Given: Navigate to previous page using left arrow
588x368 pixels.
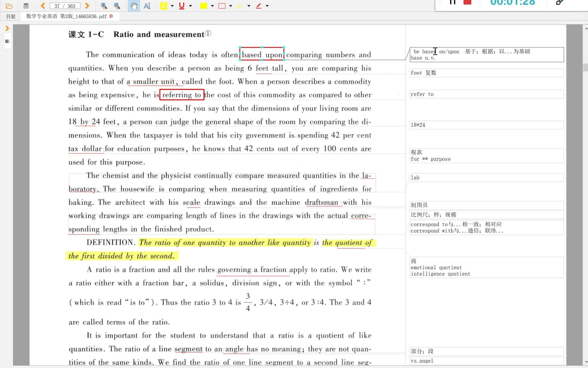Looking at the screenshot, I should (x=42, y=5).
